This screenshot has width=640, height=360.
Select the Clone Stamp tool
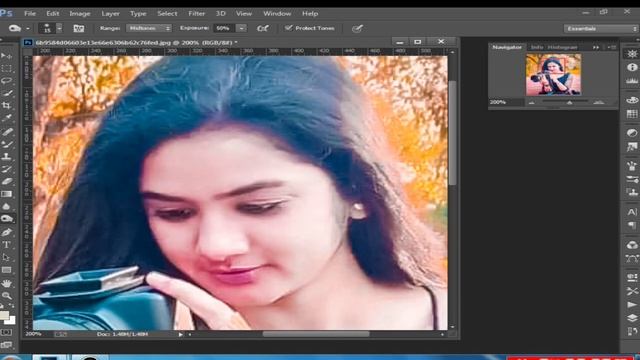[6, 156]
